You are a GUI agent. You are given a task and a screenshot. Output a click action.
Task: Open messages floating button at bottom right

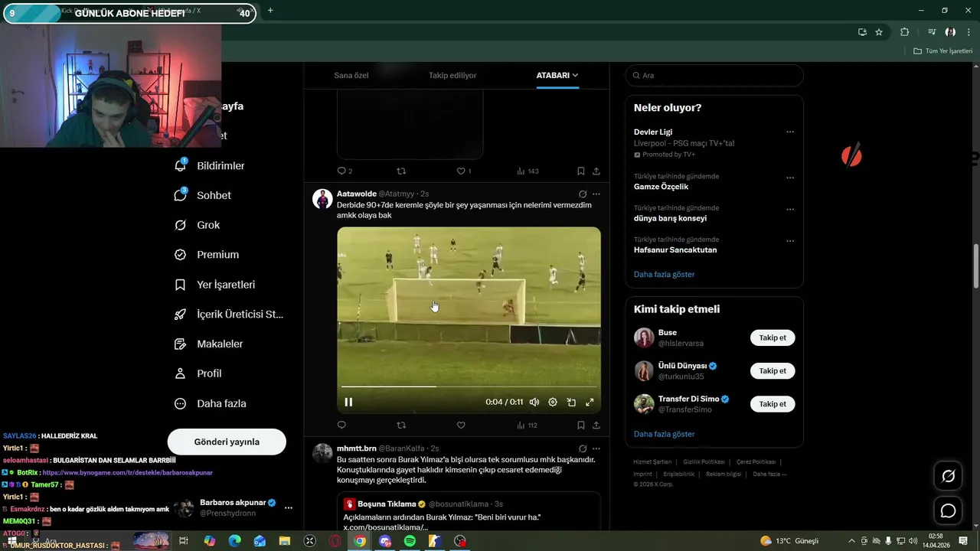click(x=948, y=510)
